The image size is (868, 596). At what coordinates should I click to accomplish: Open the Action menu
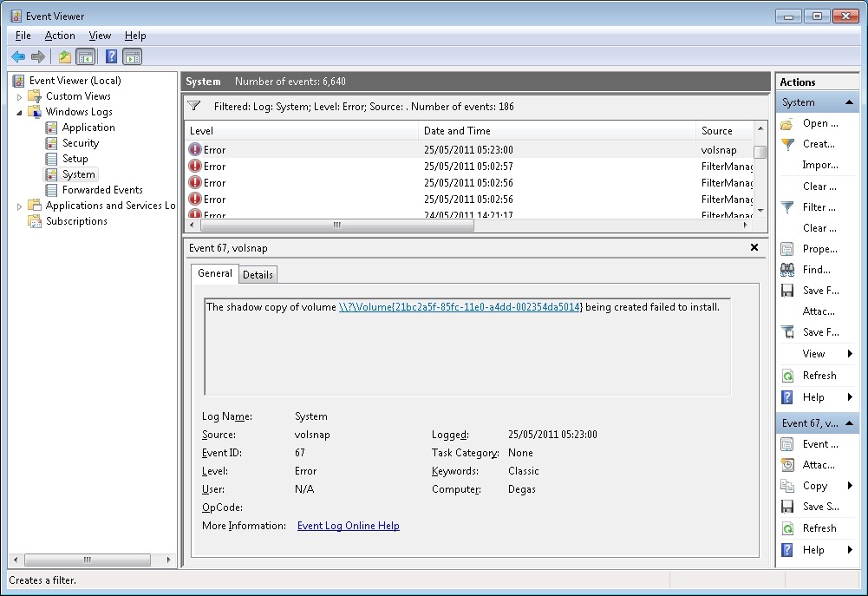point(60,36)
